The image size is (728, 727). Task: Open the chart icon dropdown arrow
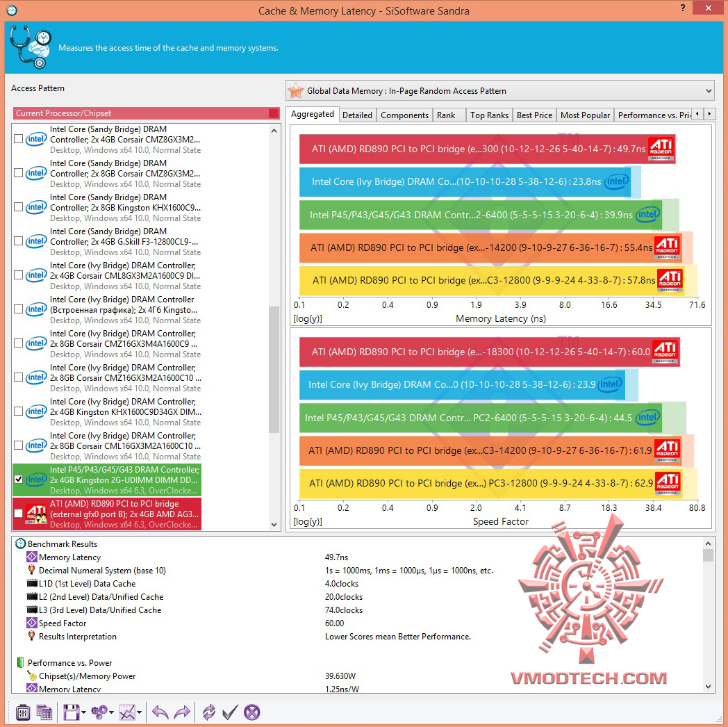[x=140, y=712]
